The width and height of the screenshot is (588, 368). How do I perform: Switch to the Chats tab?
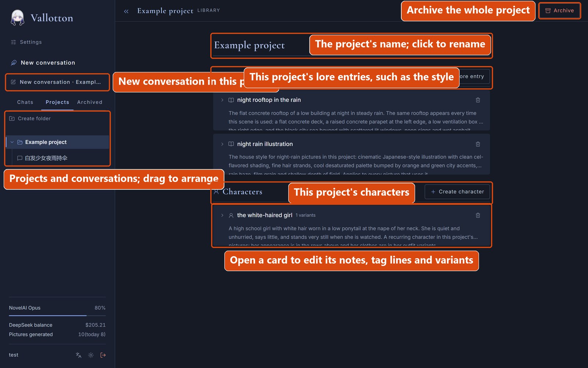pos(25,102)
